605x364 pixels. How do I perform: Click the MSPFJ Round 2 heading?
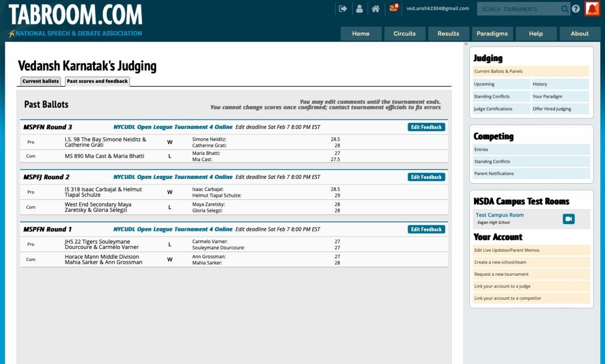pos(46,177)
